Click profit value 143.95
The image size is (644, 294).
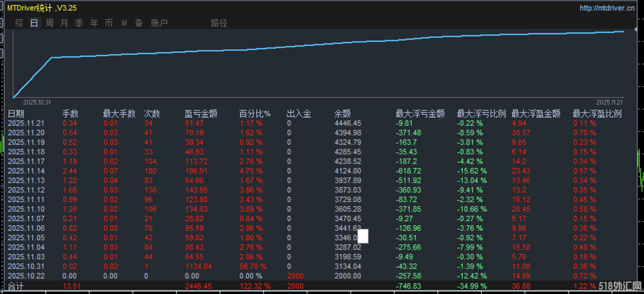(x=196, y=190)
